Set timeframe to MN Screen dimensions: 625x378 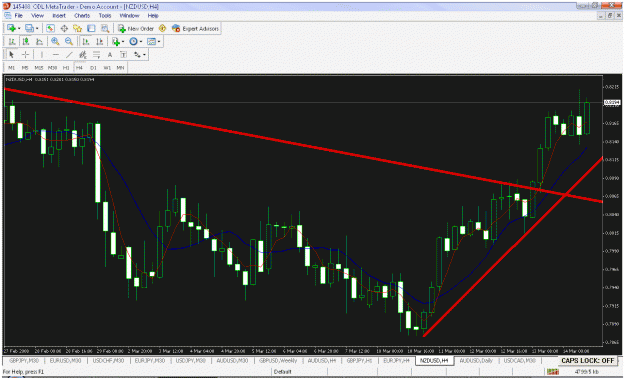click(x=120, y=68)
